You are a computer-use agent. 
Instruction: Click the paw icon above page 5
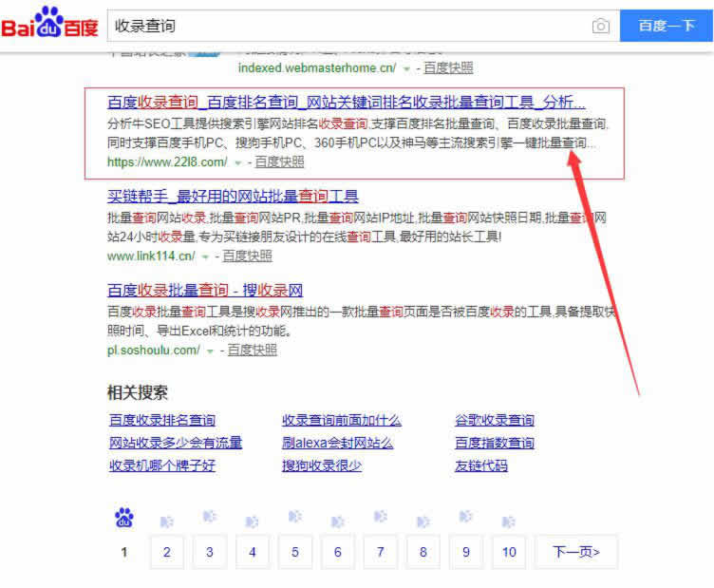295,518
